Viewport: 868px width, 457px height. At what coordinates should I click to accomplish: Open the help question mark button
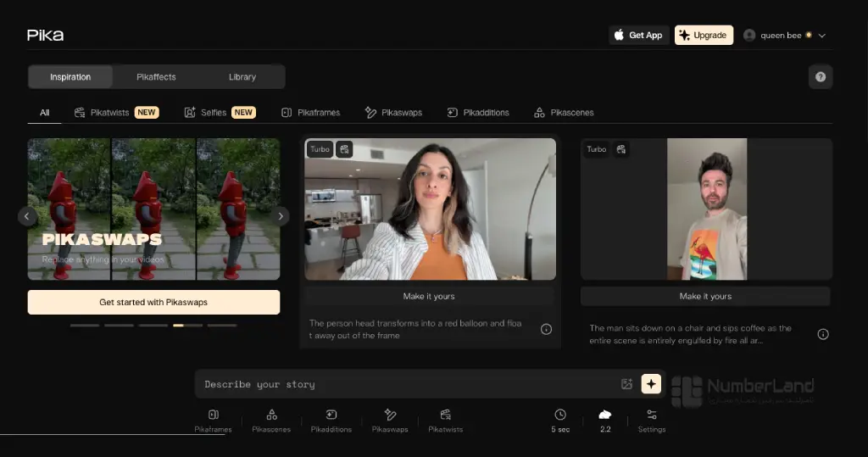coord(821,77)
